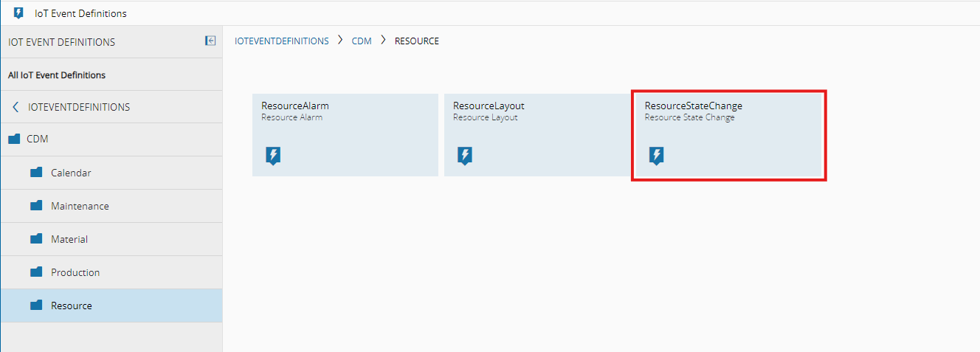Collapse the left sidebar panel

pos(210,41)
